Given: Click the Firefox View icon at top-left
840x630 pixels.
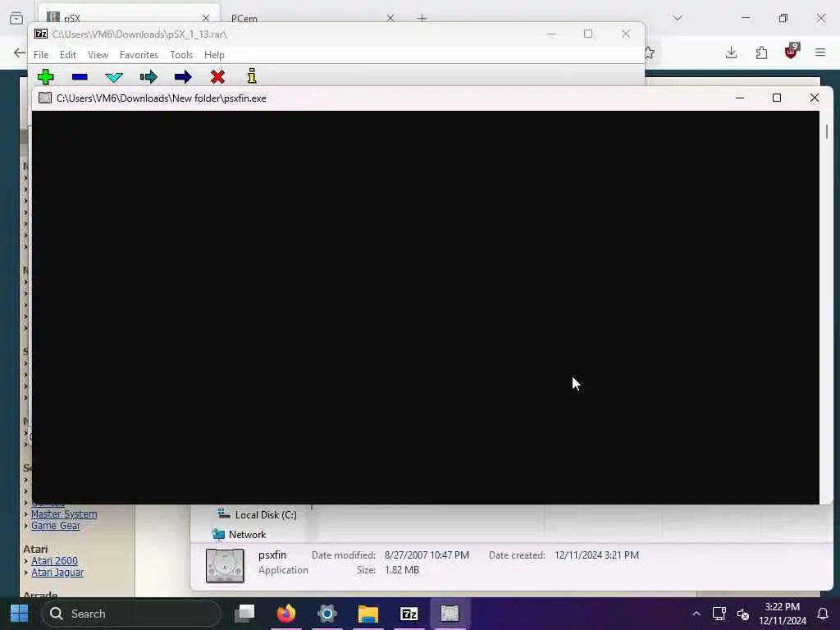Looking at the screenshot, I should [16, 18].
